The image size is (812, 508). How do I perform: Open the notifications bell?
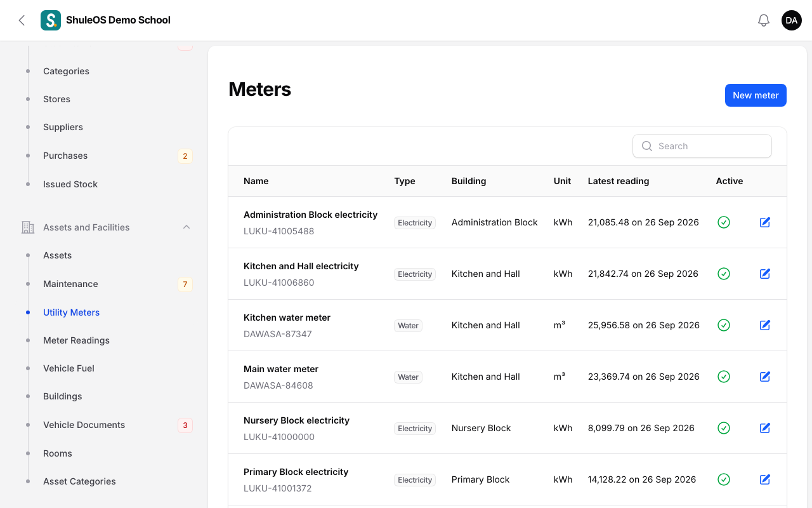[x=764, y=20]
